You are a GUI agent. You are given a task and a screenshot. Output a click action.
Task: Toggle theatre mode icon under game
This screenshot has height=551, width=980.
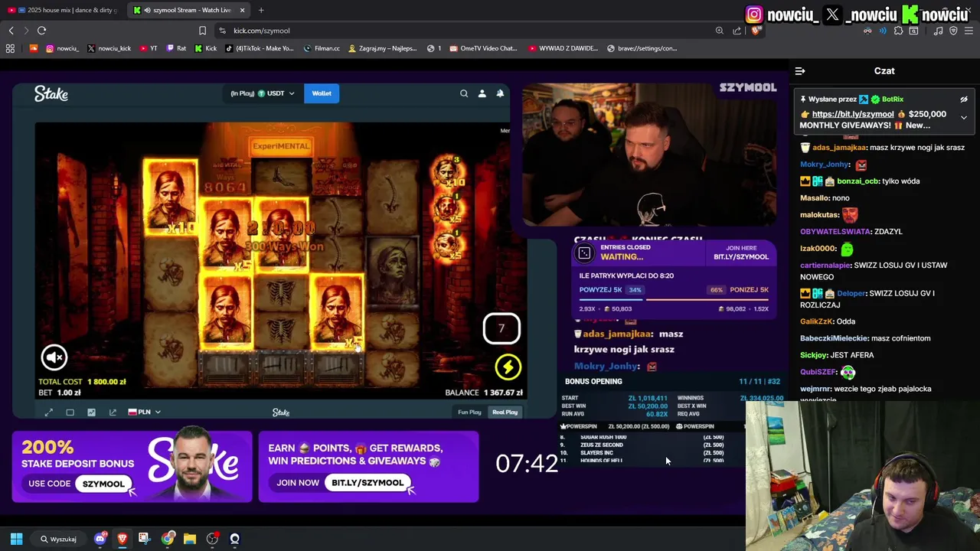[70, 412]
